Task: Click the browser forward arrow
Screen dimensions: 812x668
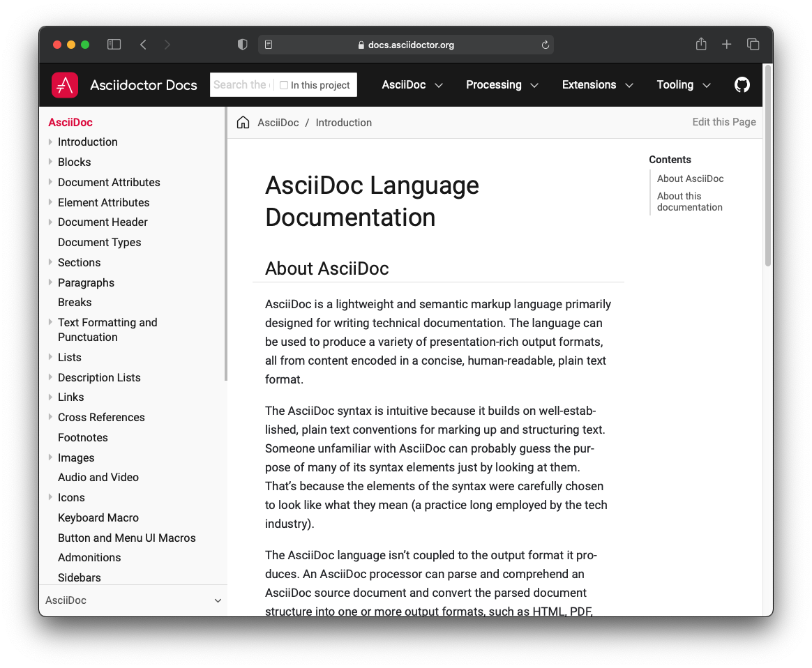Action: (167, 45)
